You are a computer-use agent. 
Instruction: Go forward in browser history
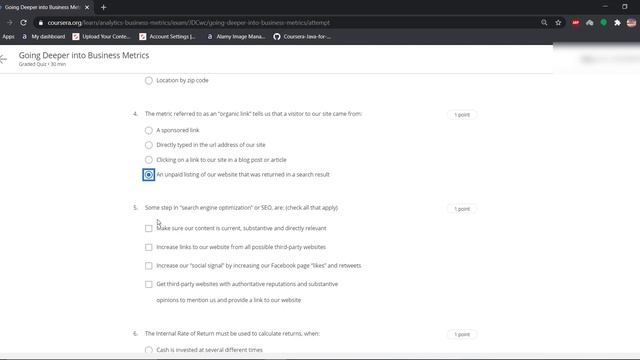click(x=9, y=23)
